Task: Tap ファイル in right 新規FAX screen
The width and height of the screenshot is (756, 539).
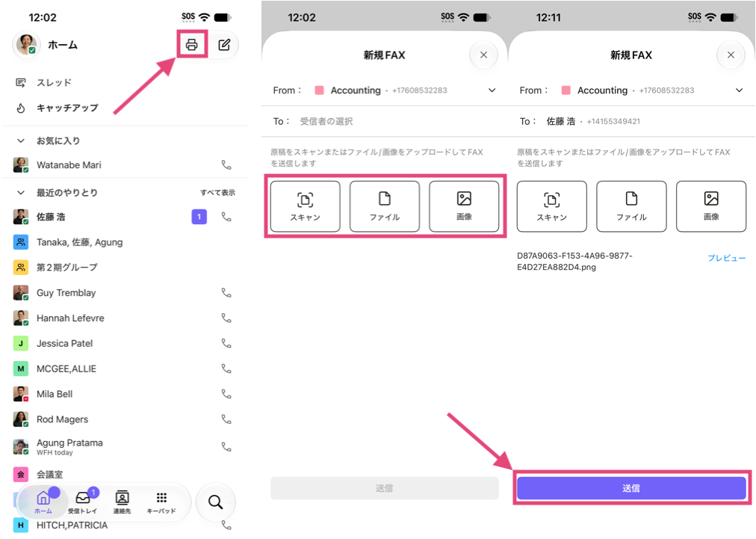Action: (631, 206)
